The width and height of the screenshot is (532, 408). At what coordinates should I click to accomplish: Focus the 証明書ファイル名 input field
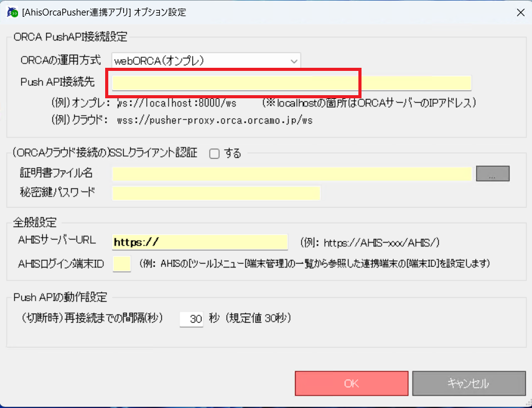[291, 174]
